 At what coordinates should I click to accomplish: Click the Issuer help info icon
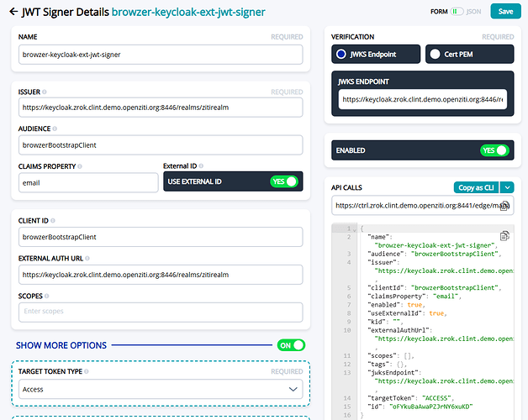[x=45, y=92]
